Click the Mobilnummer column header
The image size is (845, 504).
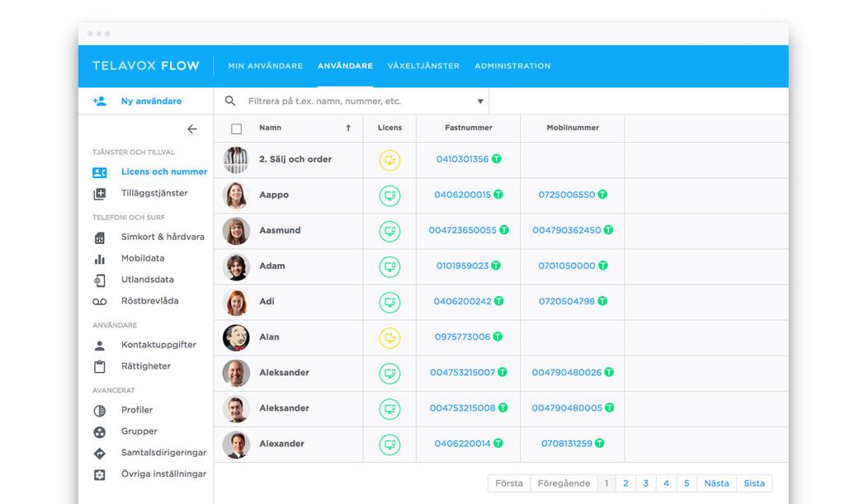pos(573,128)
